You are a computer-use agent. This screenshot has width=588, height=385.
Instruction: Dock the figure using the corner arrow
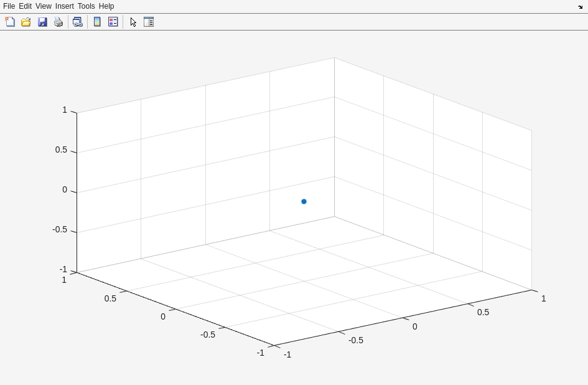(581, 6)
